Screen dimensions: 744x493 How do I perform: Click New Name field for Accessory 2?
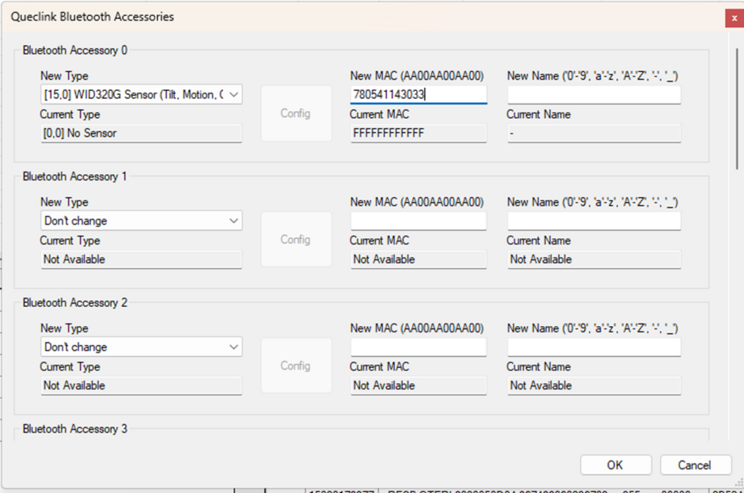(593, 347)
